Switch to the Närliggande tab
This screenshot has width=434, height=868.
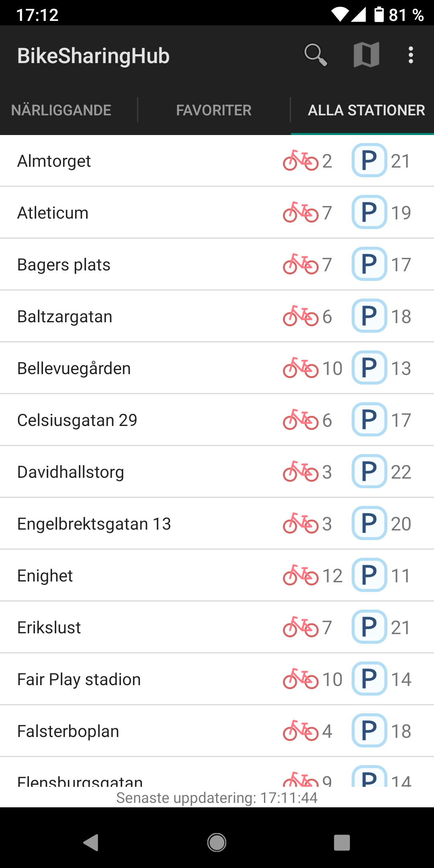pyautogui.click(x=61, y=110)
